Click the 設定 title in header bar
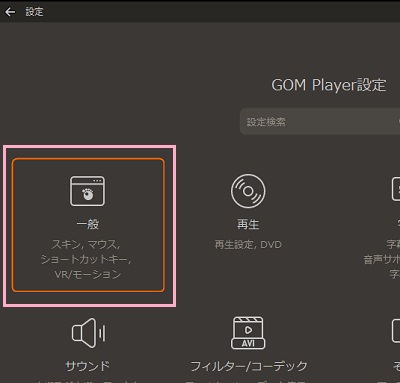400x383 pixels. pyautogui.click(x=34, y=12)
